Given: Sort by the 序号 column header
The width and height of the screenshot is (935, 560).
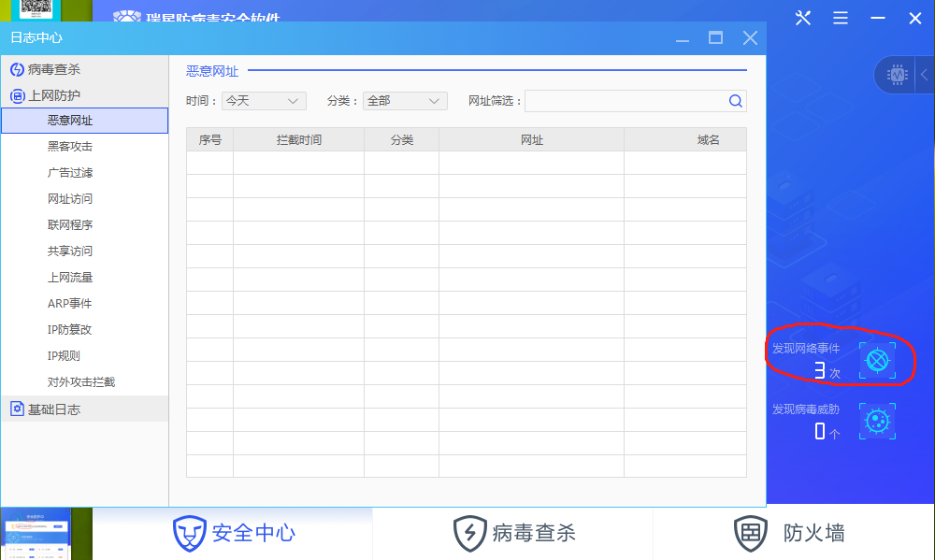Looking at the screenshot, I should [209, 139].
